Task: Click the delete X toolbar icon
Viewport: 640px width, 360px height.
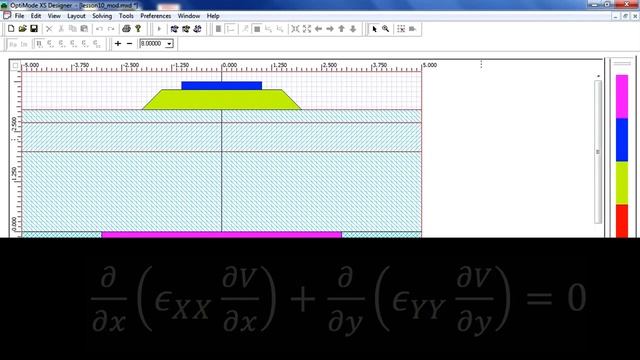Action: [x=49, y=29]
